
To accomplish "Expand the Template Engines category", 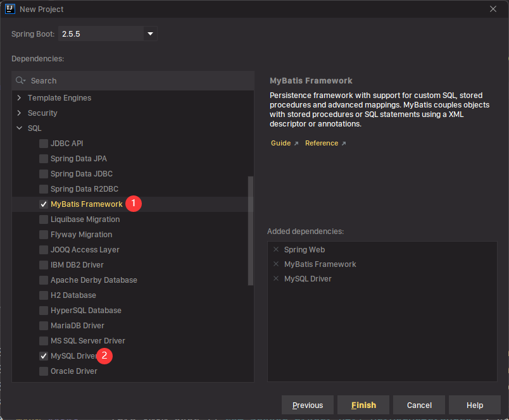I will tap(19, 97).
